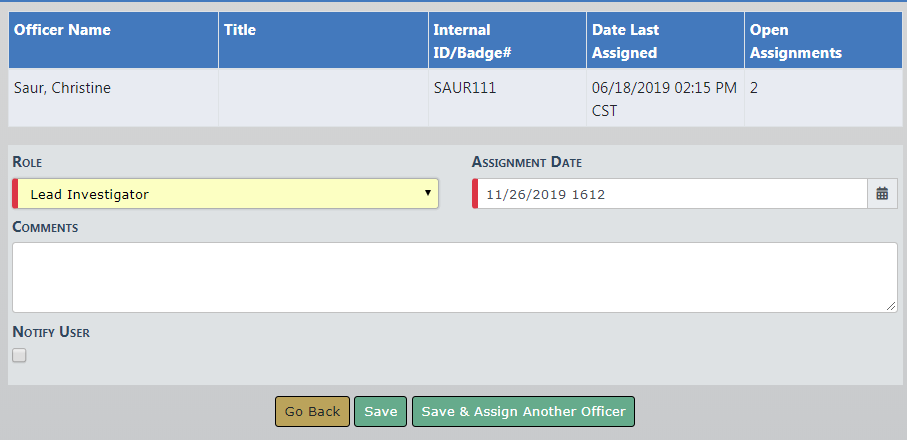Click the Date Last Assigned header

[x=625, y=41]
